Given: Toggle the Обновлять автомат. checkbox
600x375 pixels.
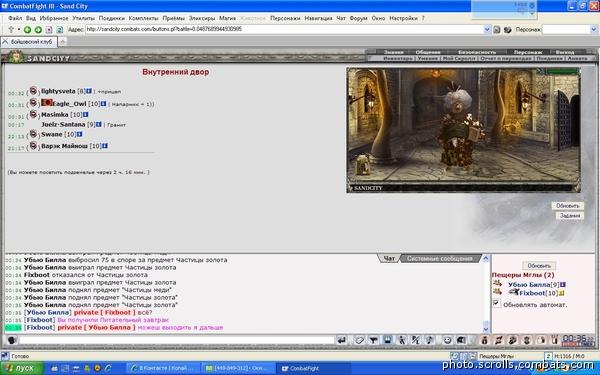Looking at the screenshot, I should [x=496, y=303].
